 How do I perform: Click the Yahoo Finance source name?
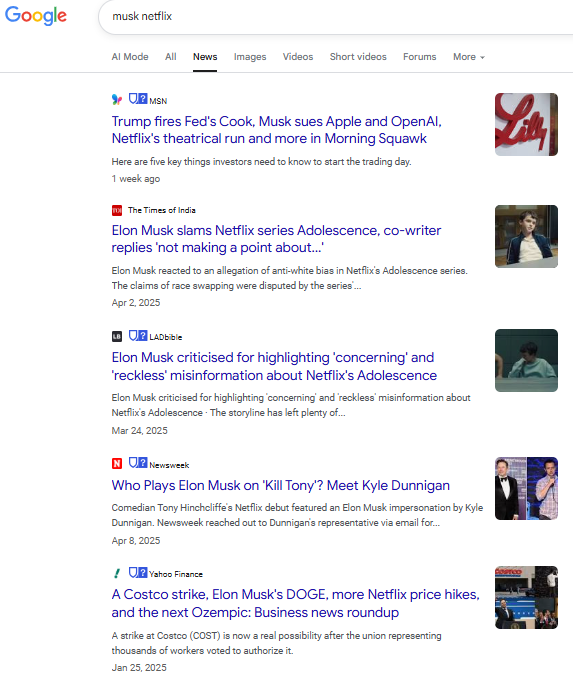click(176, 574)
